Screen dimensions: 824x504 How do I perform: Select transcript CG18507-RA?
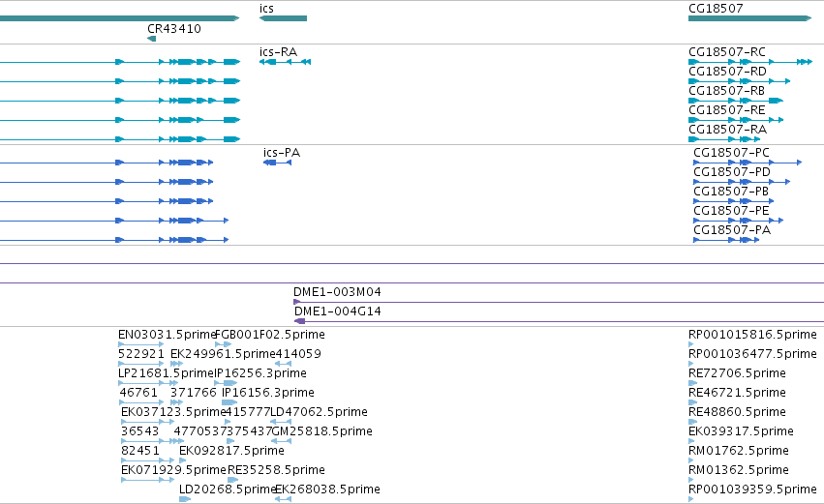pyautogui.click(x=727, y=130)
